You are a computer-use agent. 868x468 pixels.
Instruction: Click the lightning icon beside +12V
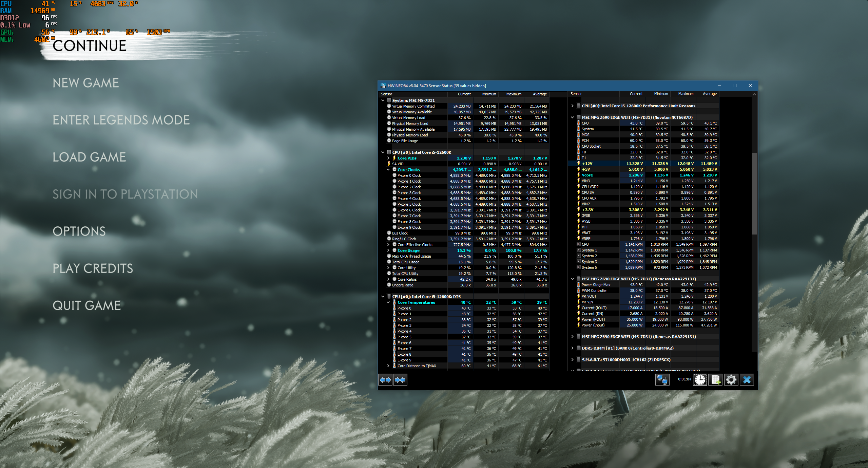(x=579, y=164)
